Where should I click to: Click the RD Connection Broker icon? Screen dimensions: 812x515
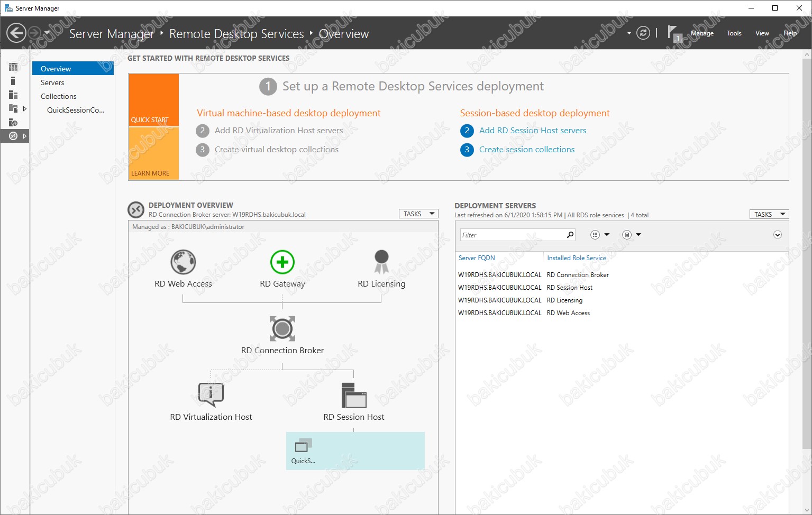pos(282,328)
